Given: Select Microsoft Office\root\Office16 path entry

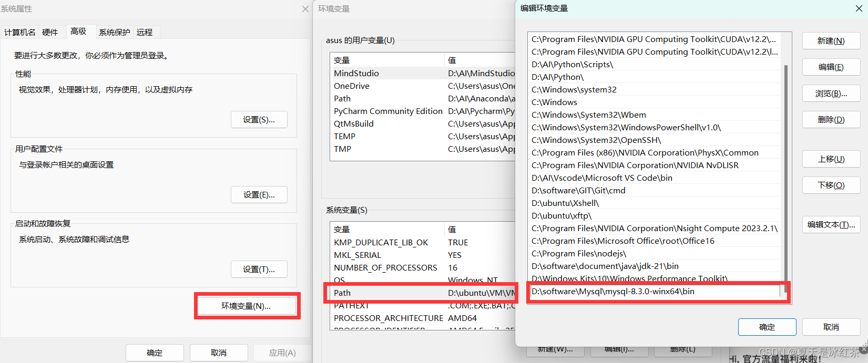Looking at the screenshot, I should click(655, 241).
